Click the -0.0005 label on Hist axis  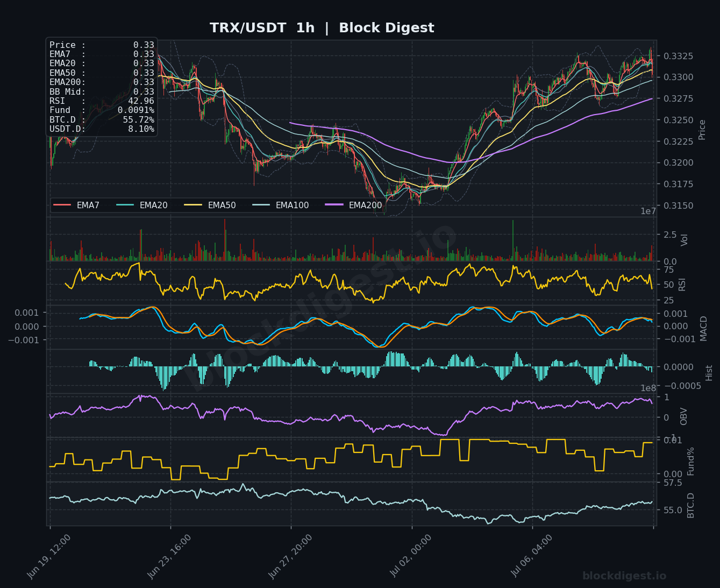coord(682,386)
